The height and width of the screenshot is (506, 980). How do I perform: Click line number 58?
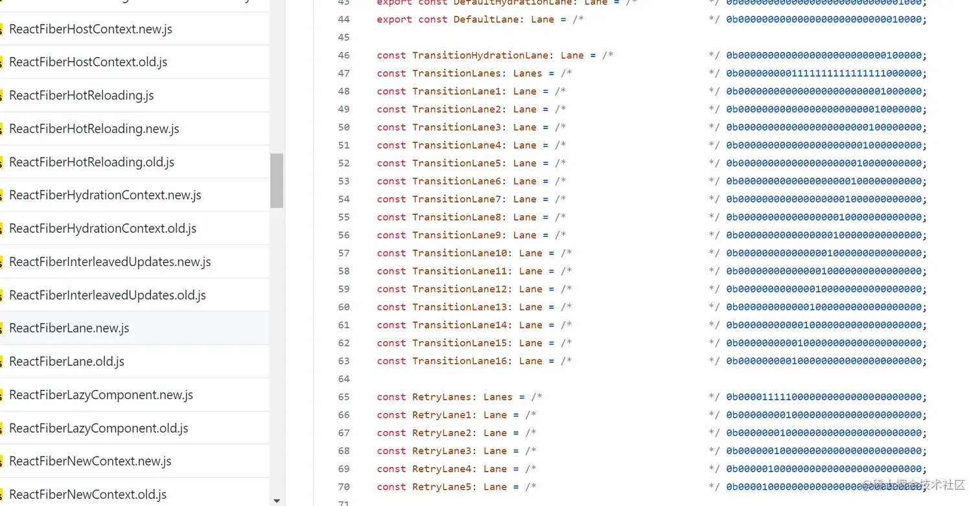[344, 271]
